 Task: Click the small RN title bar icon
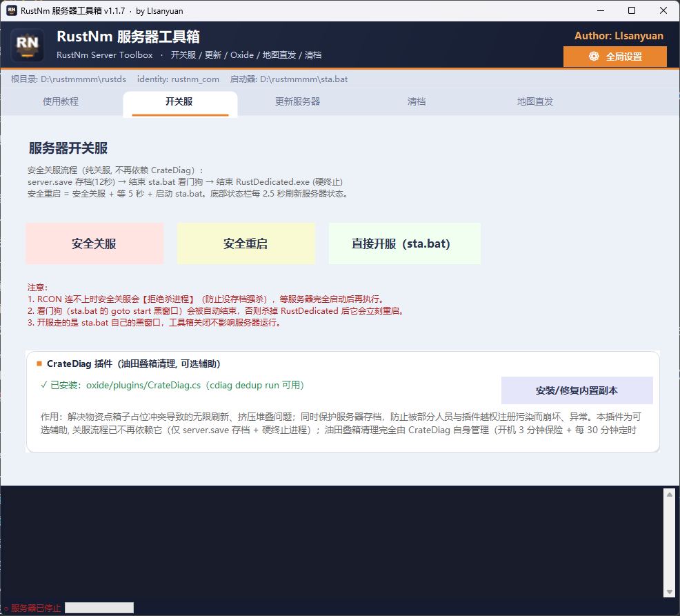pos(12,10)
